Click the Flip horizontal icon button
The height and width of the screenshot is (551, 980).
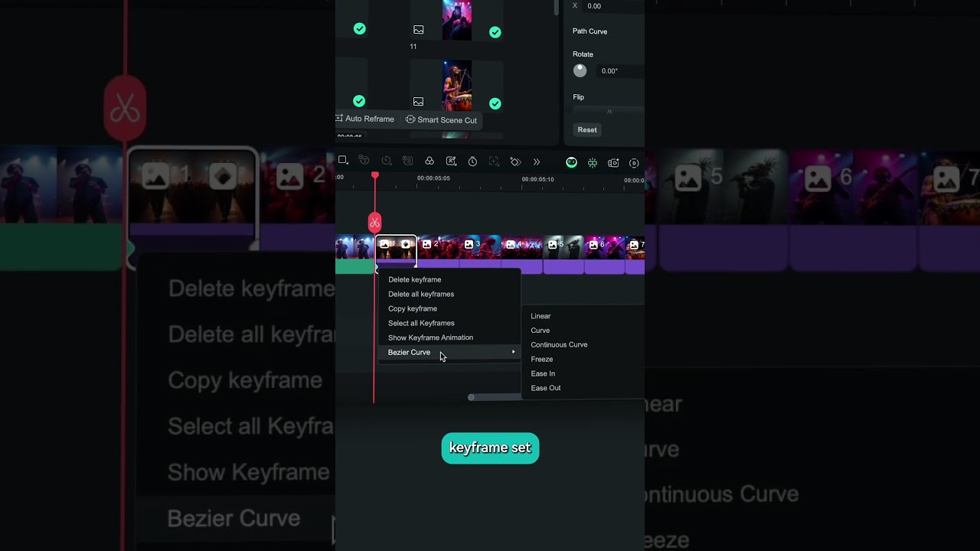pyautogui.click(x=609, y=112)
